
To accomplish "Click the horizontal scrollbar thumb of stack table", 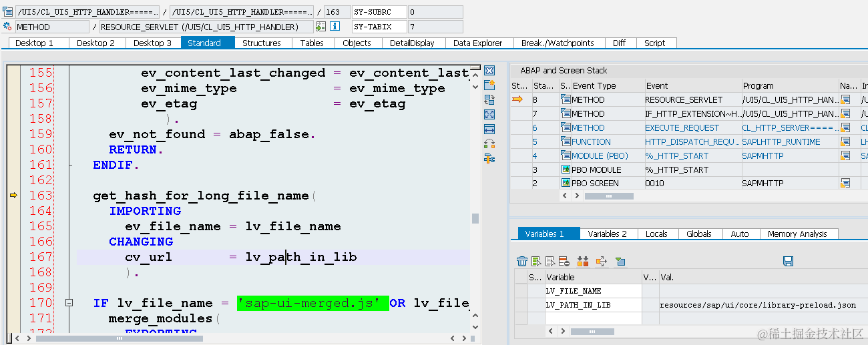I will (608, 196).
